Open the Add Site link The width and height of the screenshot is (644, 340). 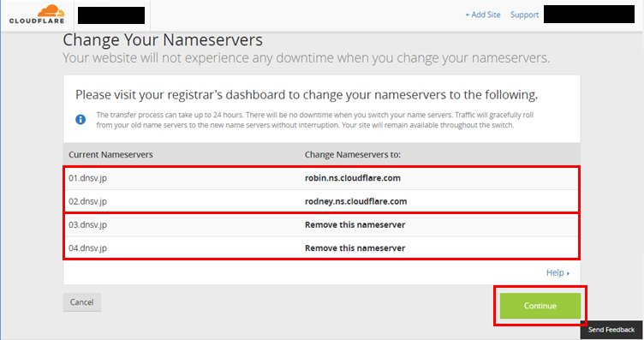click(x=483, y=15)
